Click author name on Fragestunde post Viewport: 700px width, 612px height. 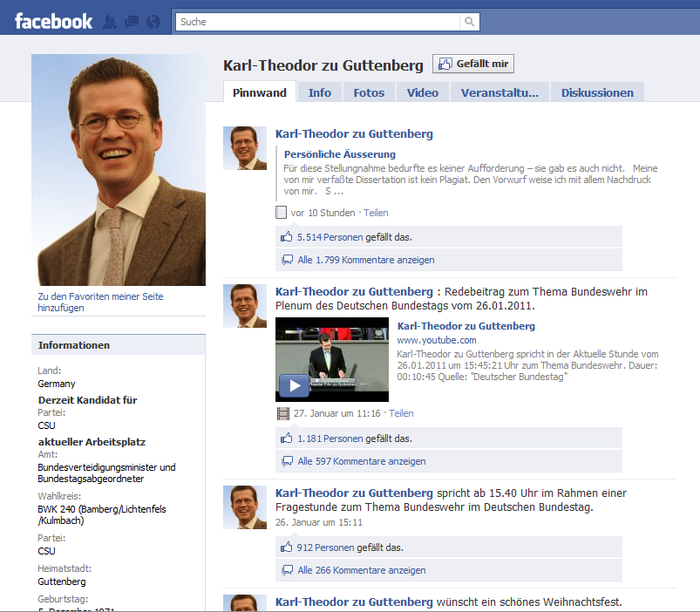point(354,493)
